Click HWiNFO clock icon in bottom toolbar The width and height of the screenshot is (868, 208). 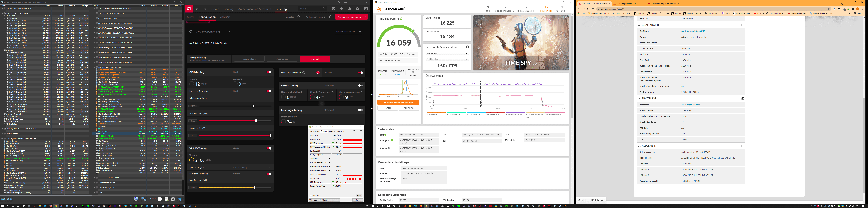point(160,199)
